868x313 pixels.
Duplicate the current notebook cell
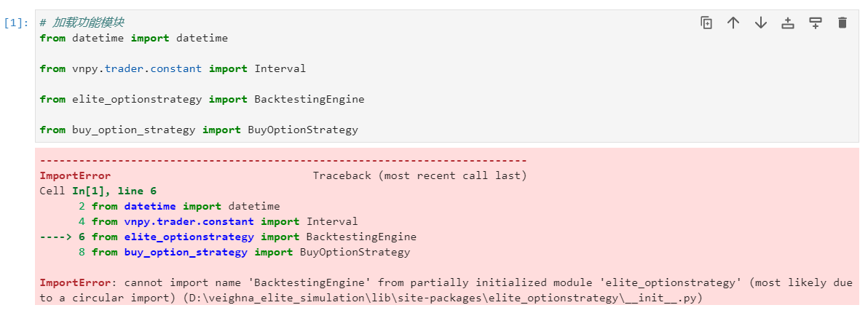point(706,23)
